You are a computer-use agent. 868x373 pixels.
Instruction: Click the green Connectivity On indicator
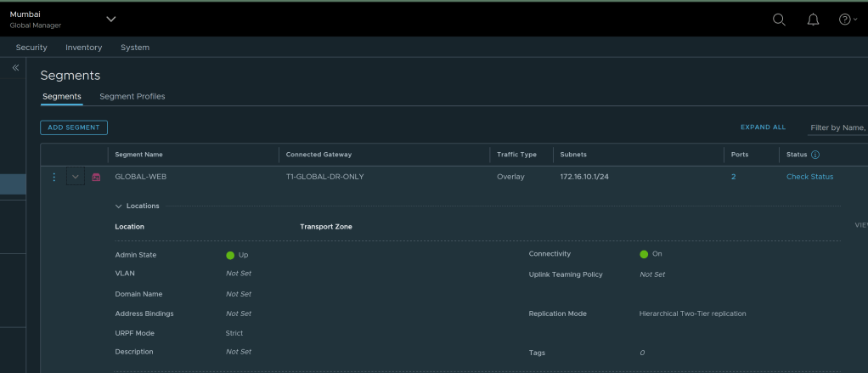coord(644,254)
